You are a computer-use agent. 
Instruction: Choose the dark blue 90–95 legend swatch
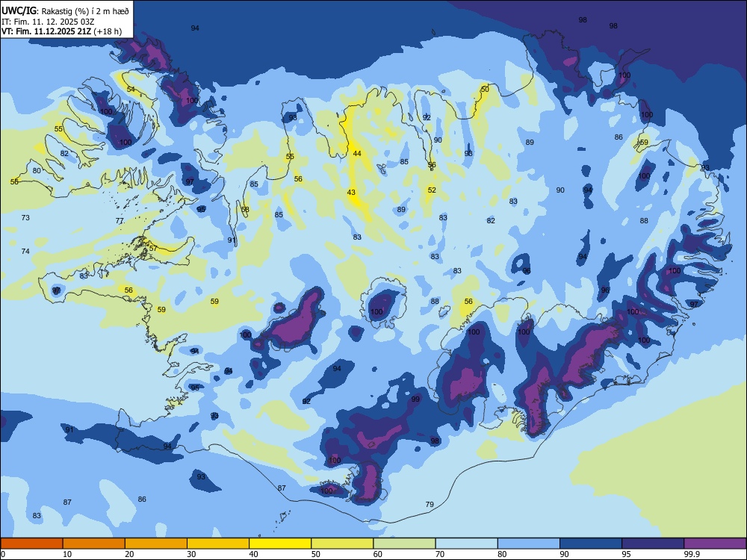click(591, 544)
